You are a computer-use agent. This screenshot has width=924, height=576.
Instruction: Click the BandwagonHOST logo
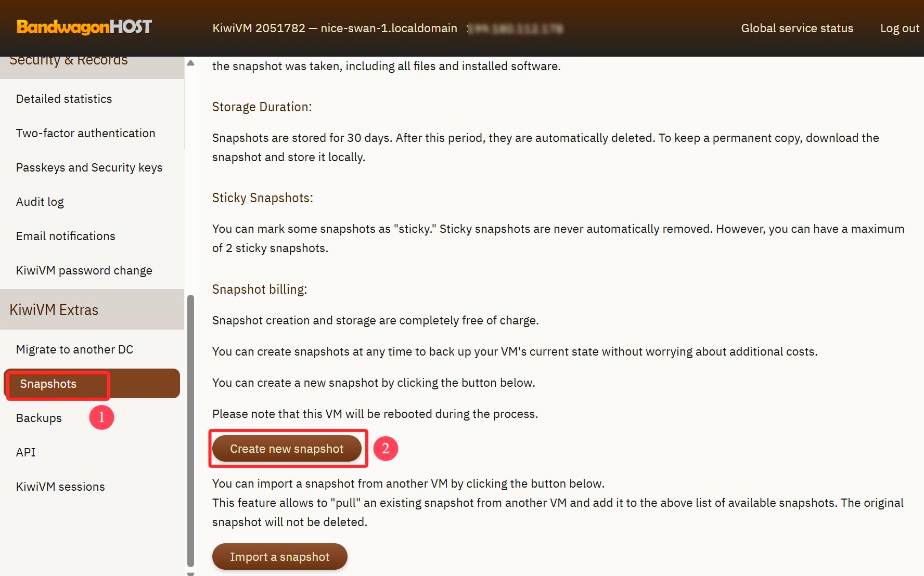[x=84, y=27]
